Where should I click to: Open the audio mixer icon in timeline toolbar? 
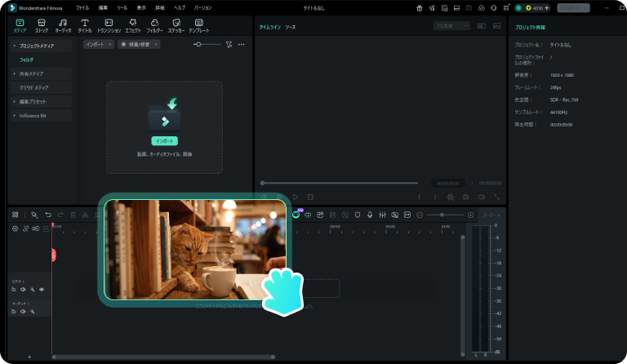point(382,215)
